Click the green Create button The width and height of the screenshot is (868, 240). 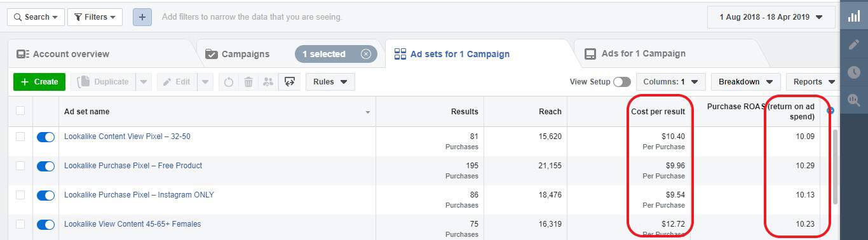(x=39, y=82)
